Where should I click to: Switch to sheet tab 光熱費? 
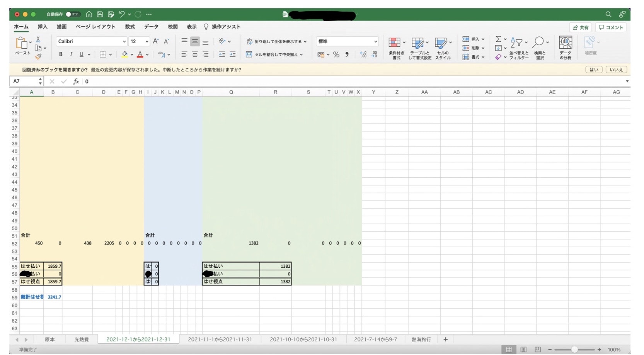[82, 339]
